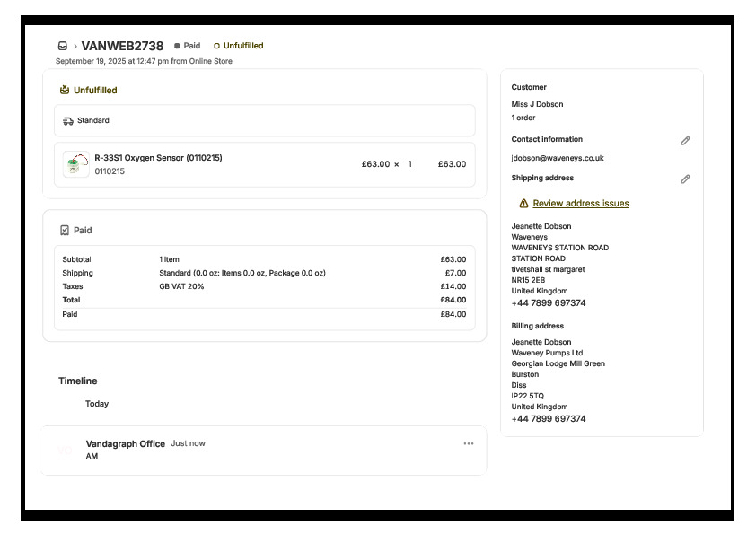Open customer Miss J Dobson profile
This screenshot has width=756, height=534.
click(537, 104)
